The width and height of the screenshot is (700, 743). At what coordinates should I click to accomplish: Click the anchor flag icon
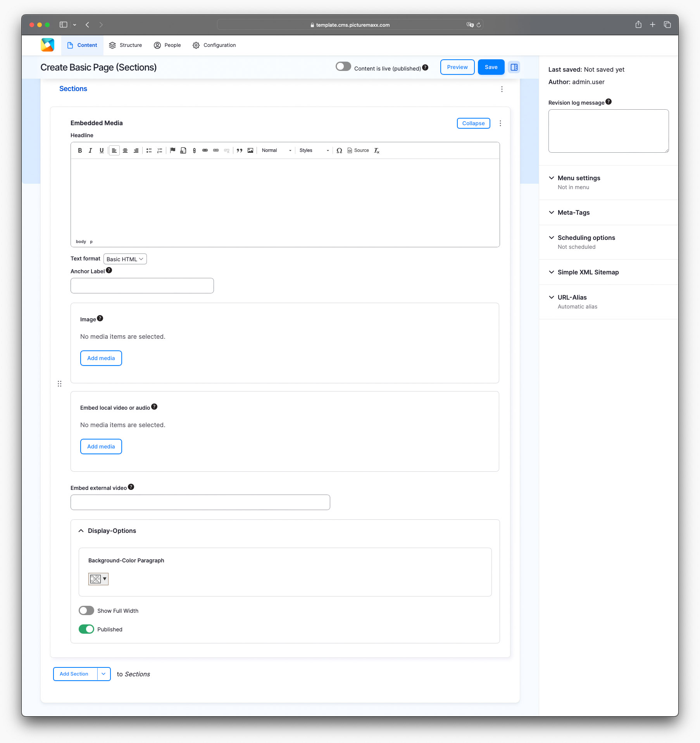[173, 150]
